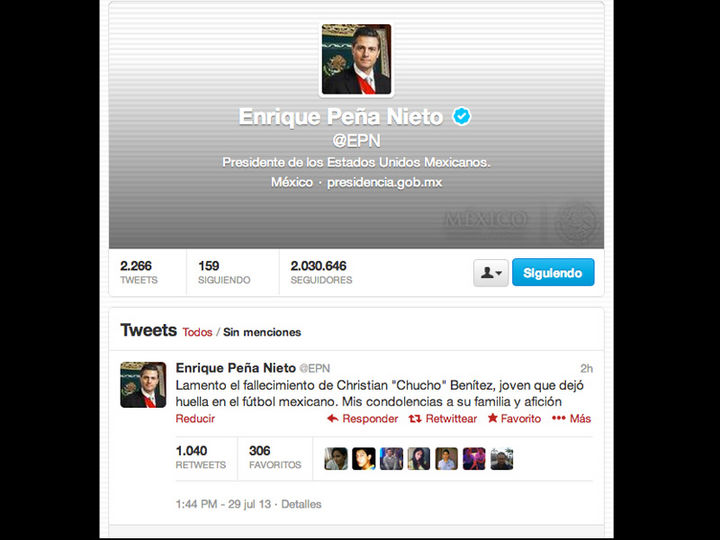
Task: Mark tweet with Favorito star icon
Action: pos(493,418)
